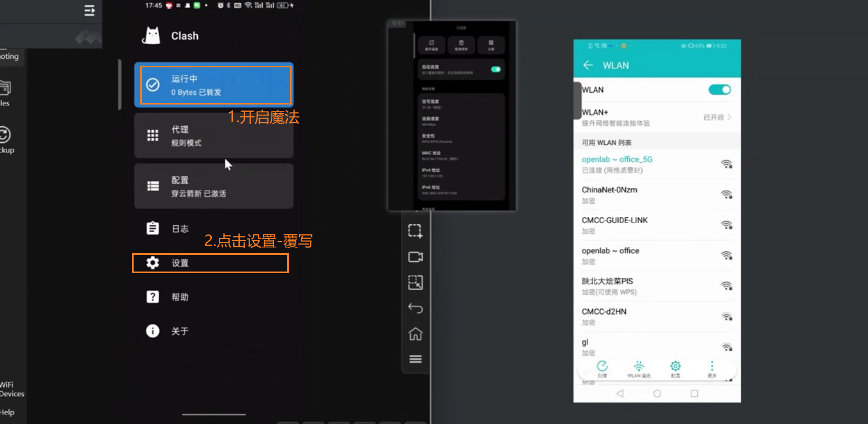The height and width of the screenshot is (424, 868).
Task: Click the bottom gesture bar in Clash
Action: [x=214, y=414]
